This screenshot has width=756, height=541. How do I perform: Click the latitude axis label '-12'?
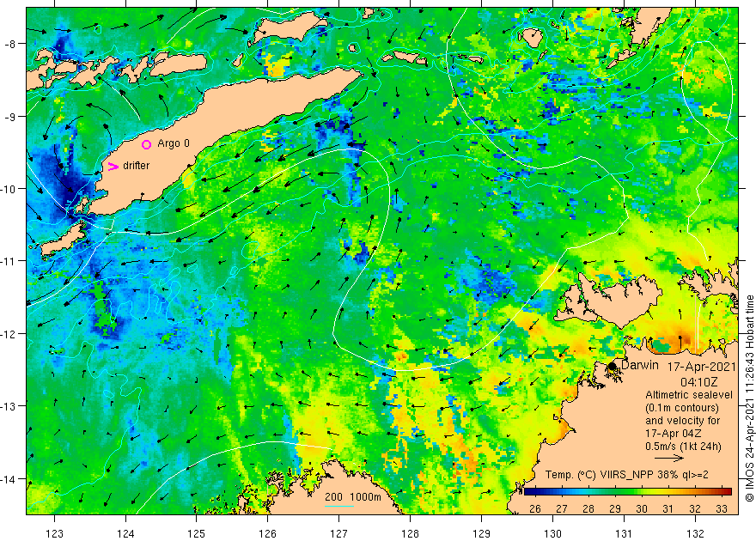point(9,334)
